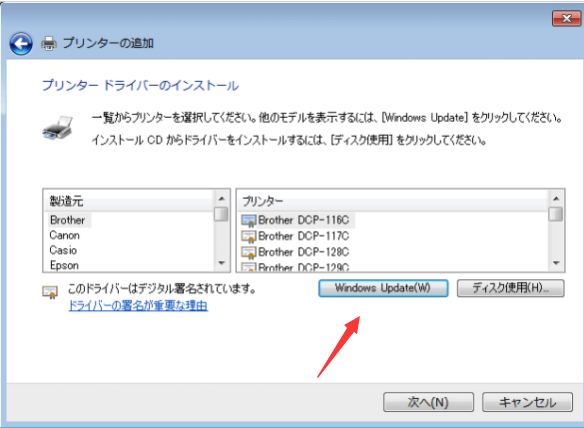Select Brother in the manufacturer list
Image resolution: width=584 pixels, height=428 pixels.
point(67,220)
